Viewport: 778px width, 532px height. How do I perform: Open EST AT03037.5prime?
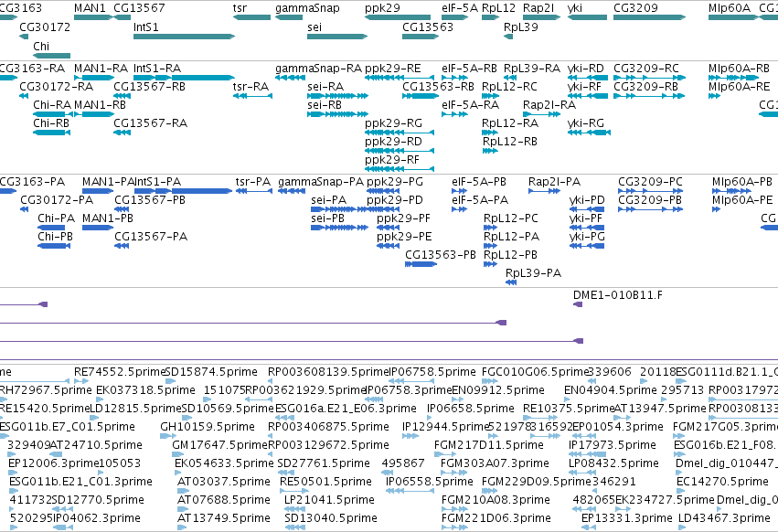(x=224, y=482)
